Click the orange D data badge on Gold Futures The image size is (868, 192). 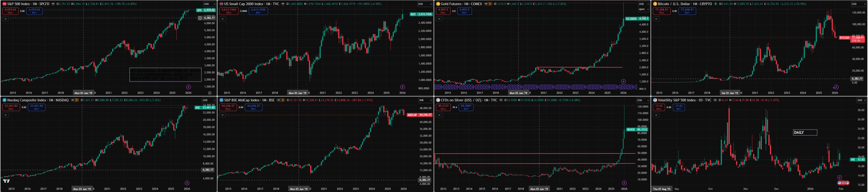(490, 4)
